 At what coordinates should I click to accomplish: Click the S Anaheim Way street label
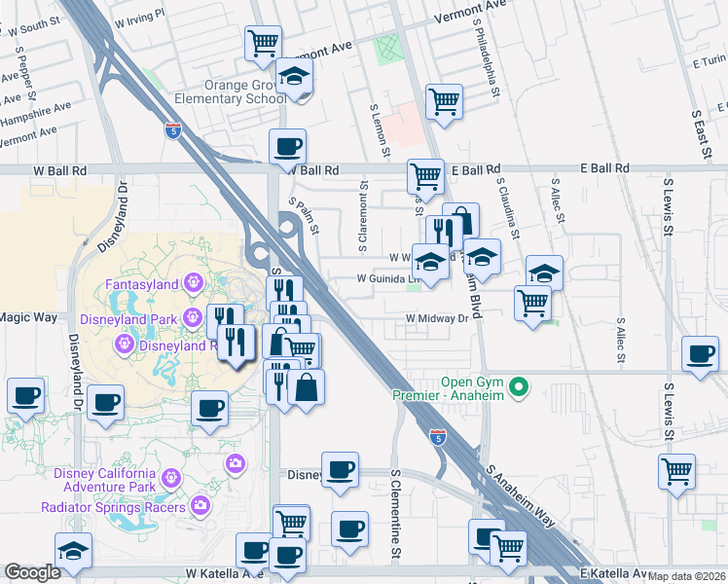520,496
